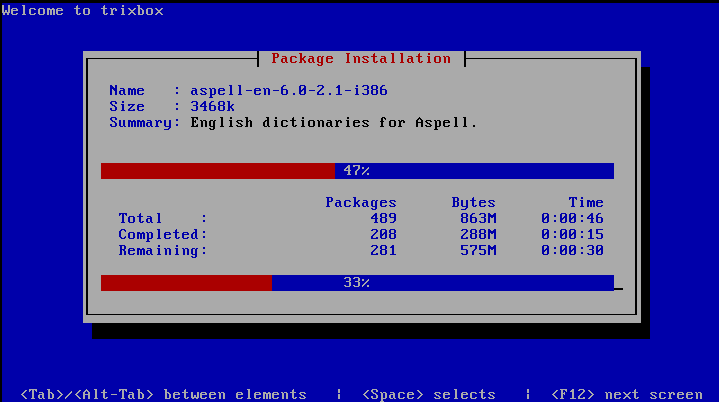The image size is (719, 402).
Task: Click the '<Space> selects' hint
Action: (429, 394)
